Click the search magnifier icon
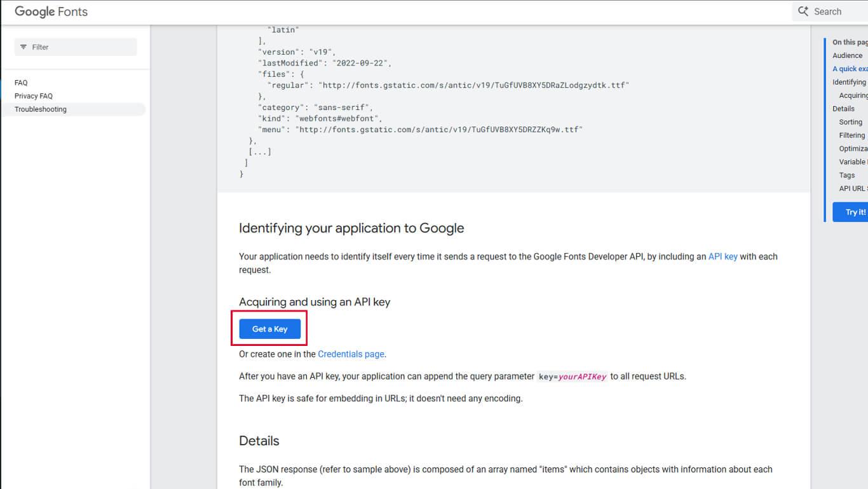The width and height of the screenshot is (868, 489). (803, 11)
